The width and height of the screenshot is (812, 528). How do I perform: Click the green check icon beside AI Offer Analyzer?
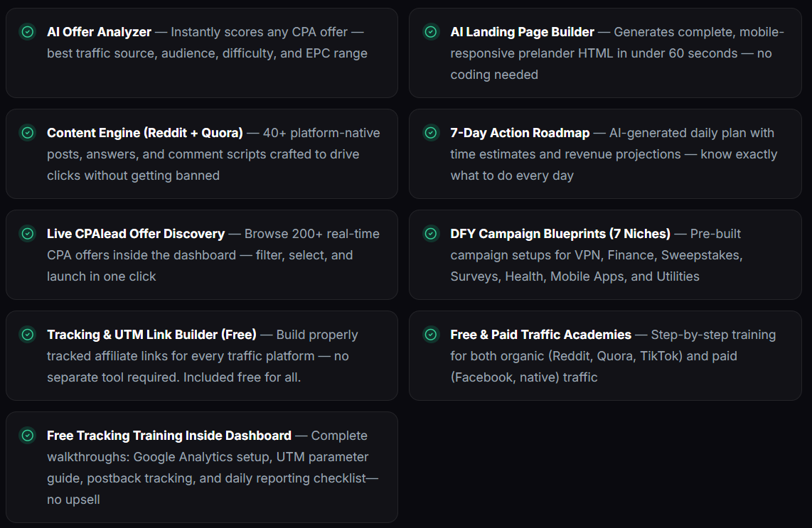tap(28, 32)
